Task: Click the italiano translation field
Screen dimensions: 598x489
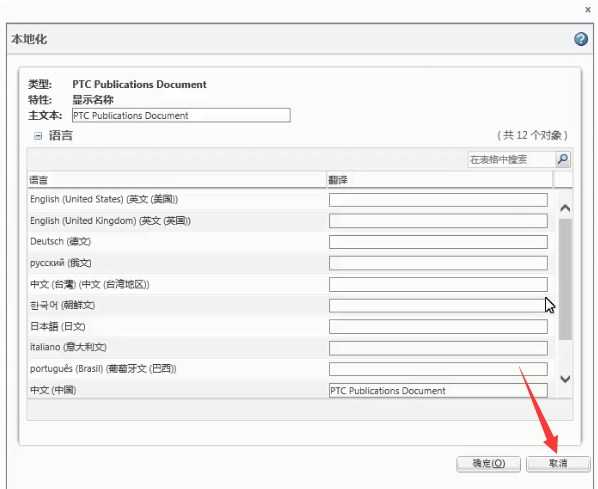Action: coord(438,348)
